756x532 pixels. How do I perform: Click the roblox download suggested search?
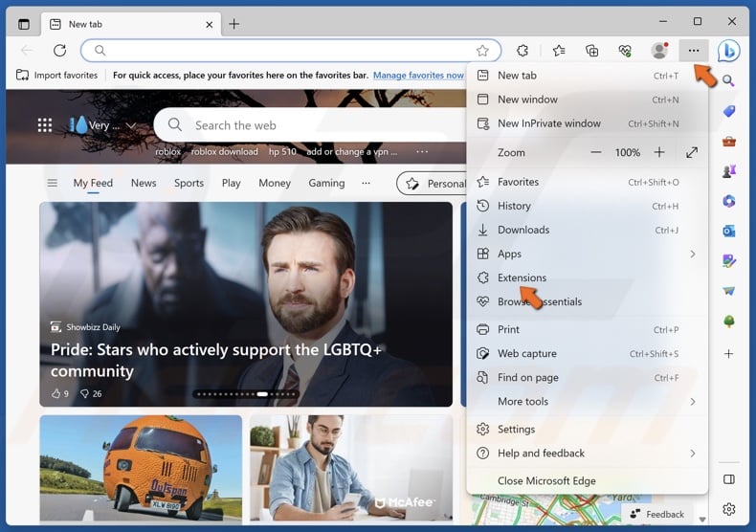224,152
